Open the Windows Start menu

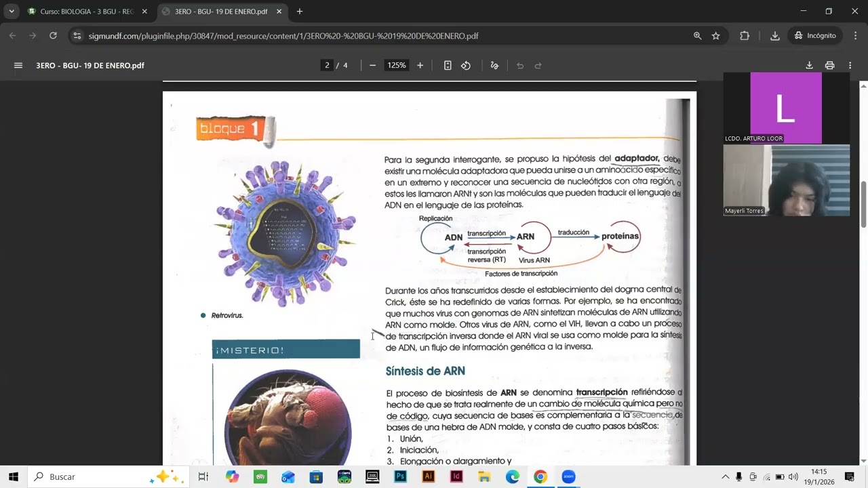click(x=14, y=476)
